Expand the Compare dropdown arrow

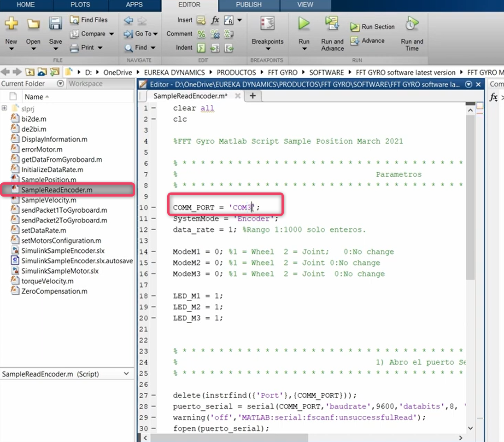coord(111,34)
